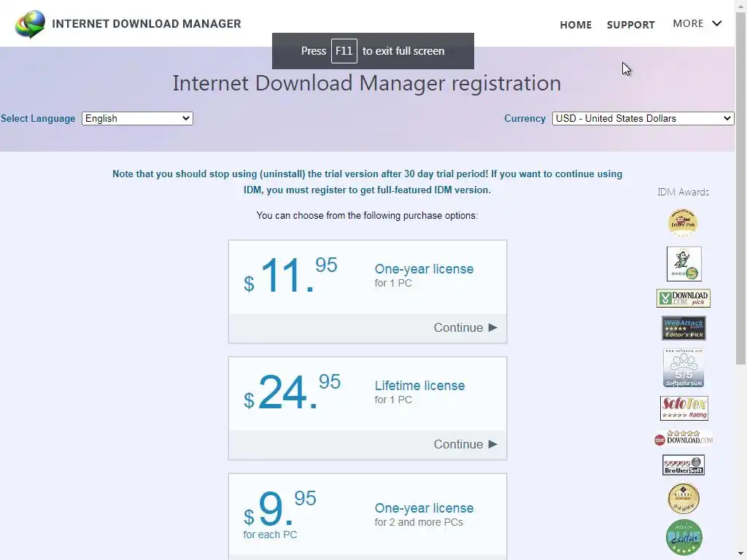Click the 'Select Language' label
Screen dimensions: 747x560
pos(38,119)
